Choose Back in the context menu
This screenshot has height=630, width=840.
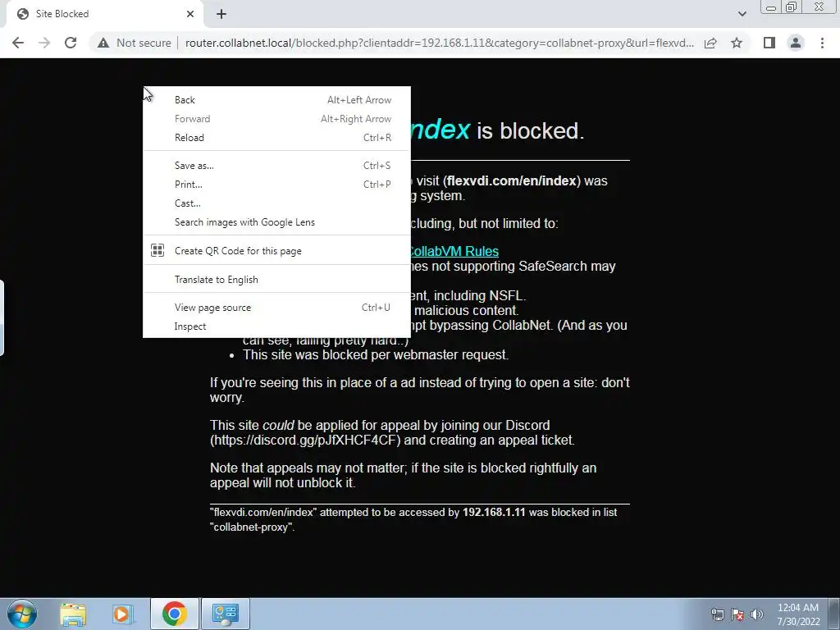tap(276, 99)
